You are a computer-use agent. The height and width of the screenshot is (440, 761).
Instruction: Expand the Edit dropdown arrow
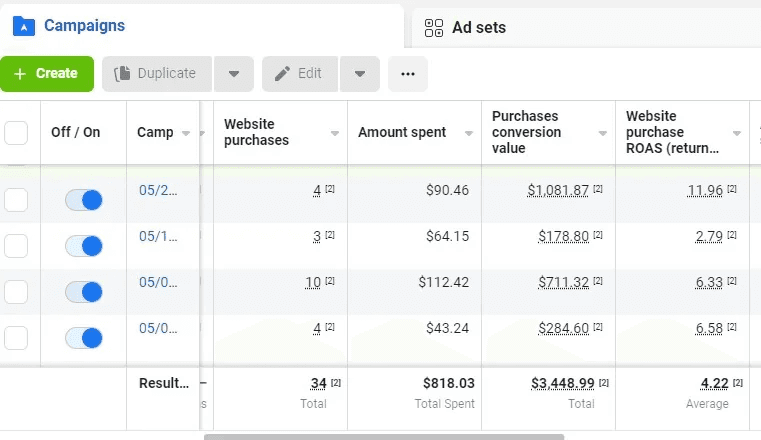click(360, 74)
